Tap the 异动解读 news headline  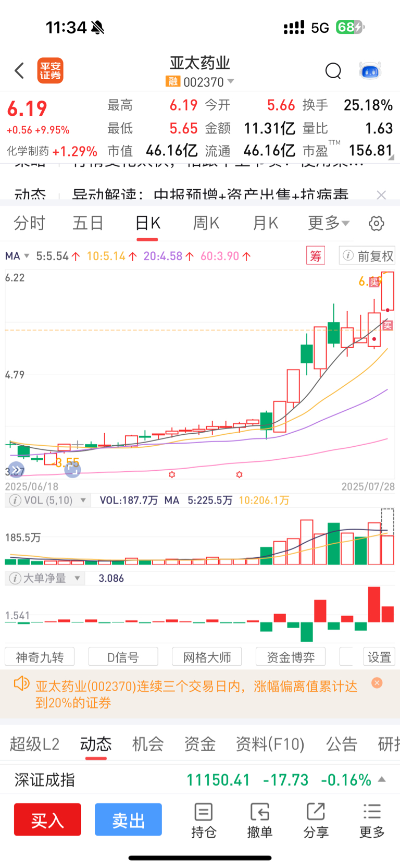coord(210,195)
